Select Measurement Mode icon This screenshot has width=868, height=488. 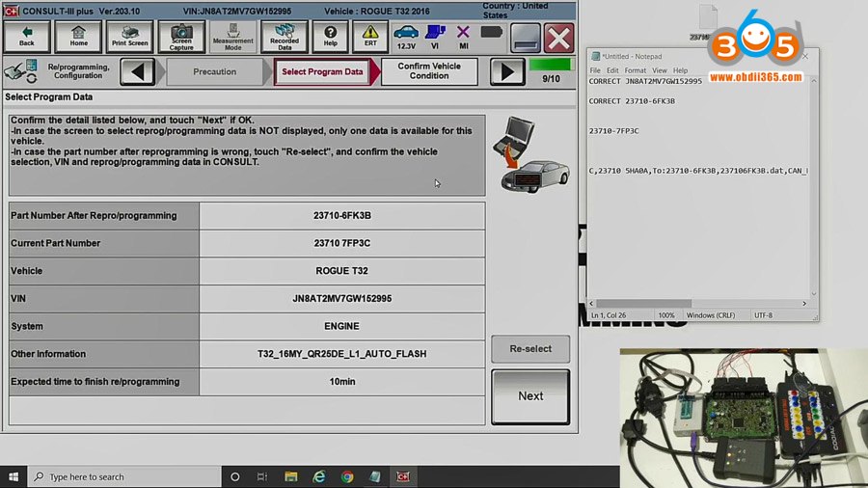point(232,37)
